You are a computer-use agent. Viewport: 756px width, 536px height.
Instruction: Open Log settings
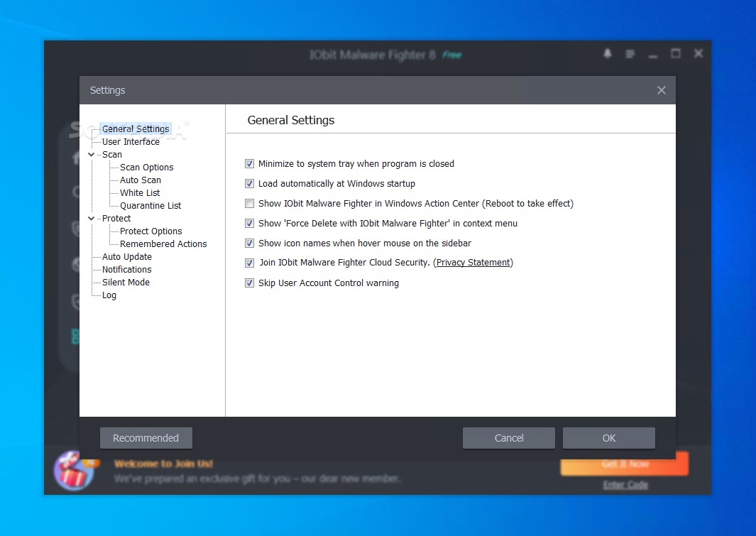point(109,295)
